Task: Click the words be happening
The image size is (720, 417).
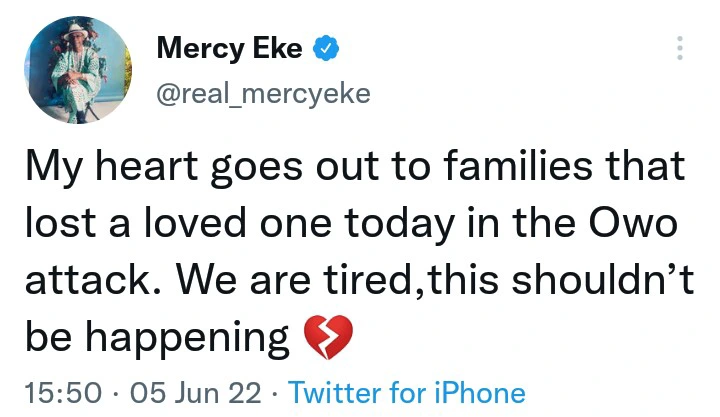Action: pos(156,338)
